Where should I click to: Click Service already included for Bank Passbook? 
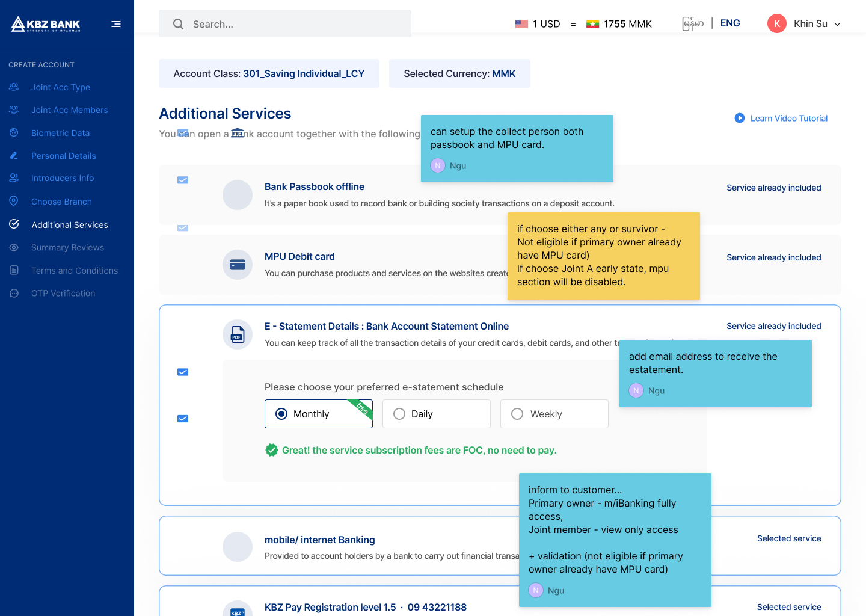[x=773, y=188]
